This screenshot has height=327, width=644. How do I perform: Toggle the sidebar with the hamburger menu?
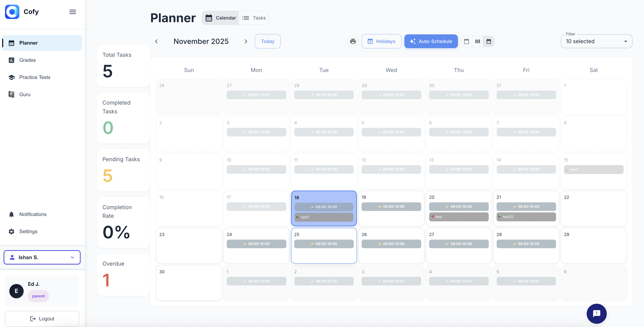point(73,12)
